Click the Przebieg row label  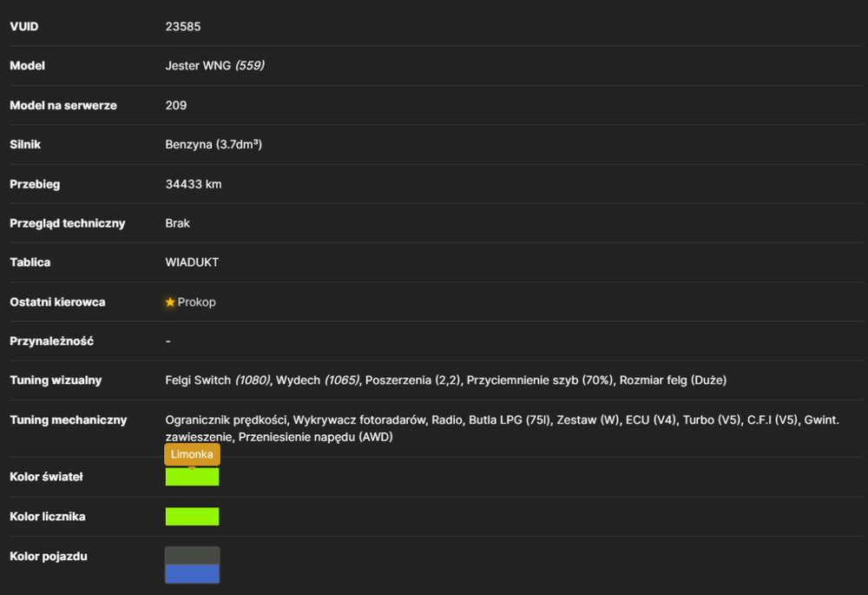point(35,184)
